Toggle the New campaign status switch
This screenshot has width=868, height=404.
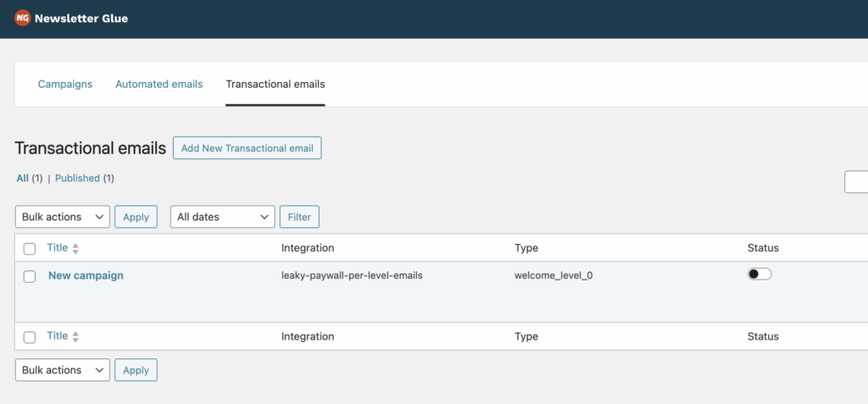coord(759,274)
